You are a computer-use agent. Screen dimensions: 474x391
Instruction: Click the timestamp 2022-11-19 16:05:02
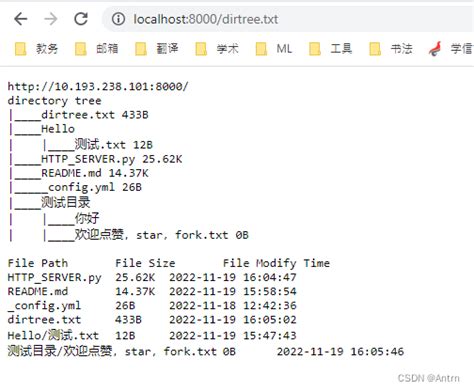(x=233, y=320)
